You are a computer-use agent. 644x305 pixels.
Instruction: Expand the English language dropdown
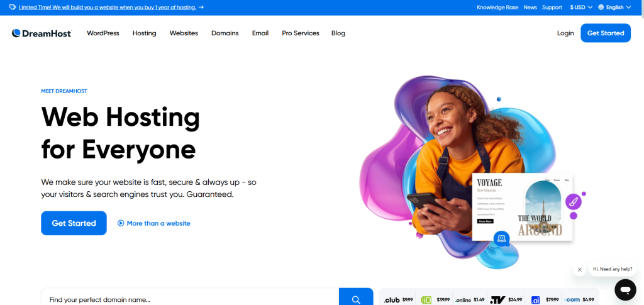pyautogui.click(x=620, y=8)
